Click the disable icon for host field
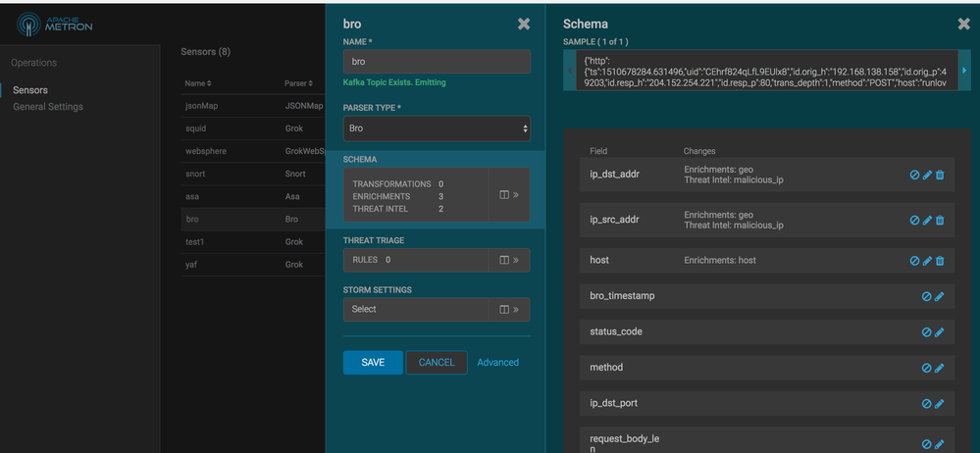This screenshot has width=980, height=453. coord(914,261)
